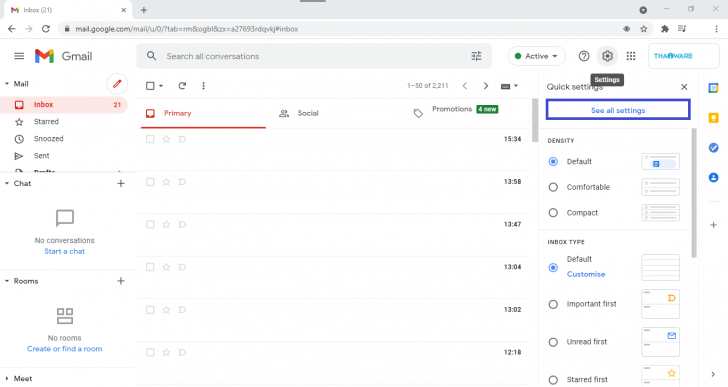Image resolution: width=728 pixels, height=387 pixels.
Task: Click the Customise inbox link
Action: (x=586, y=274)
